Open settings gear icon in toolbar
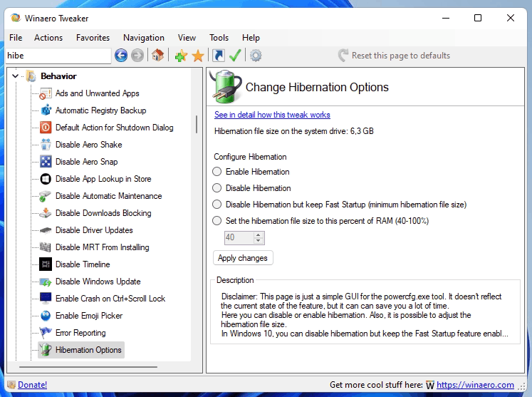The image size is (532, 397). 256,56
